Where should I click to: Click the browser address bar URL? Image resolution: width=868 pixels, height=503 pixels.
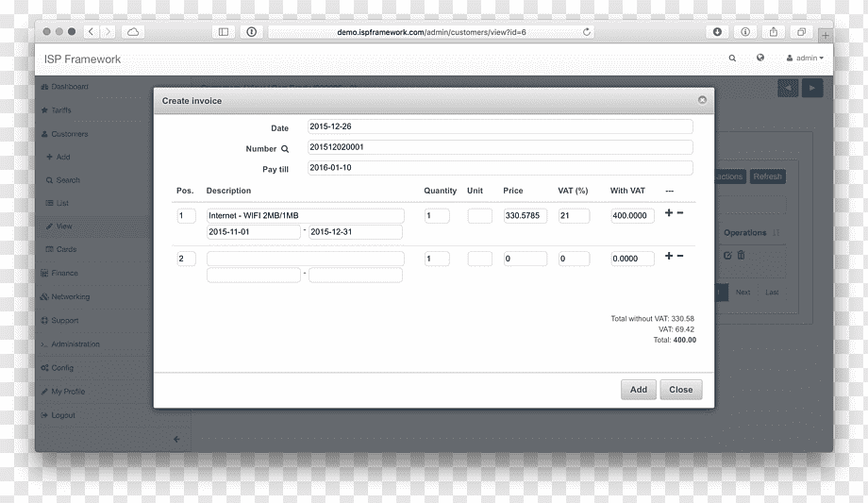click(431, 32)
